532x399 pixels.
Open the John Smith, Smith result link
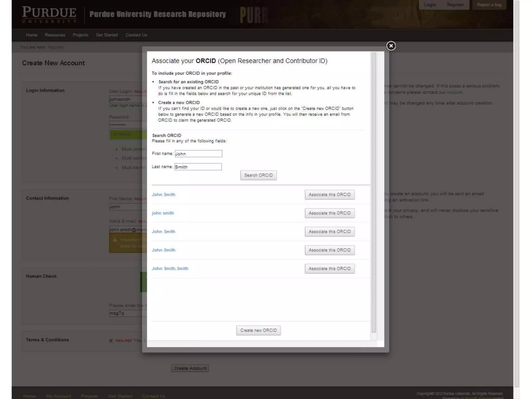click(170, 269)
